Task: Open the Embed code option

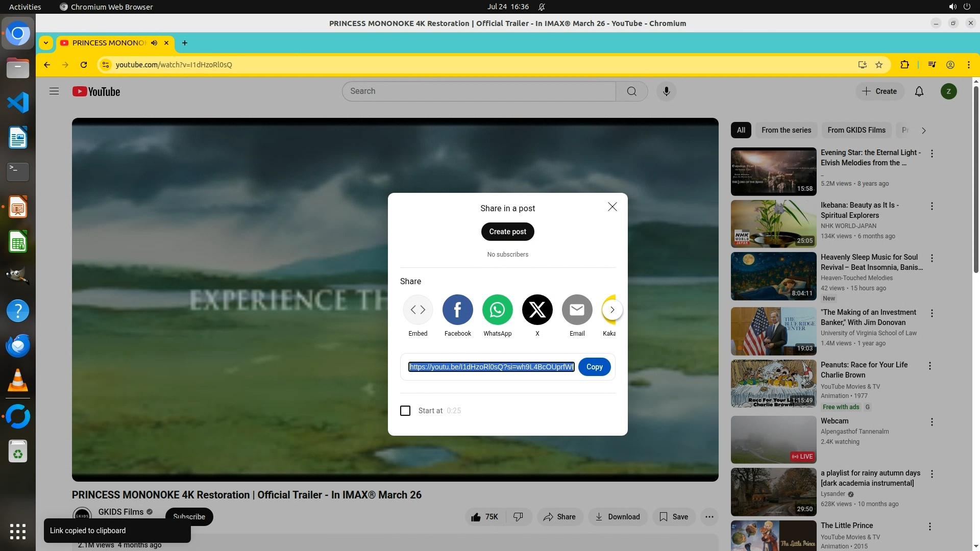Action: coord(418,310)
